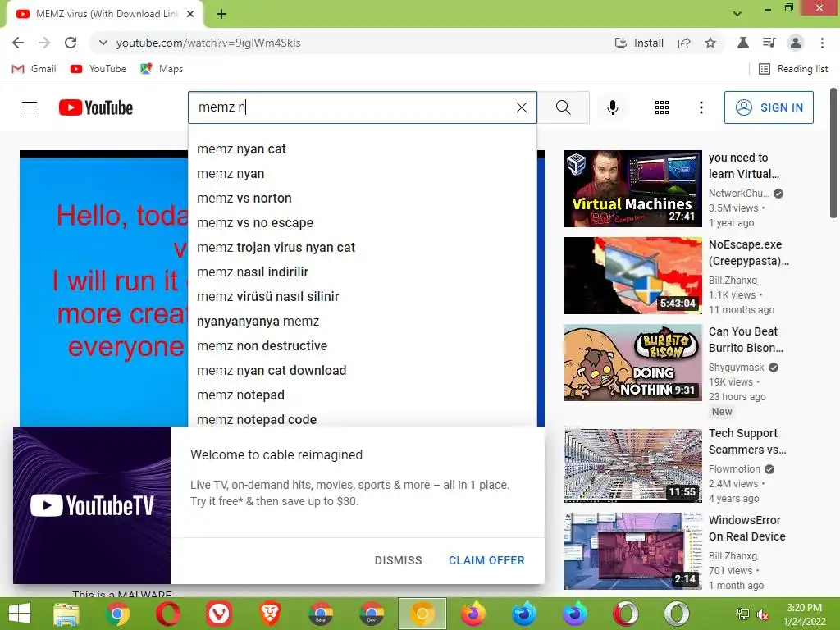Open the YouTube guide hamburger menu
Image resolution: width=840 pixels, height=630 pixels.
coord(30,107)
